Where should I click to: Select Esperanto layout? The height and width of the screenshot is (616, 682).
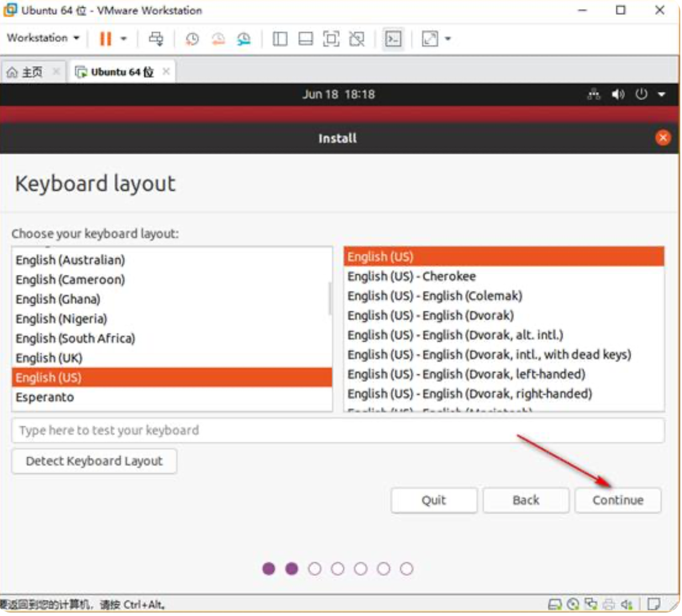click(x=172, y=397)
